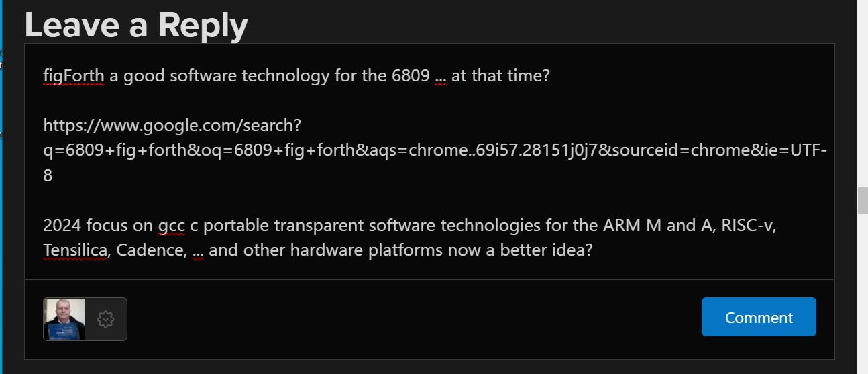This screenshot has height=374, width=868.
Task: Click the page vertical scrollbar thumb
Action: tap(863, 200)
